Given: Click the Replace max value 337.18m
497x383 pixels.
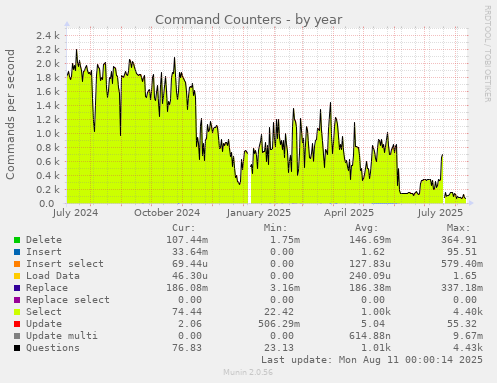Looking at the screenshot, I should pyautogui.click(x=462, y=288).
